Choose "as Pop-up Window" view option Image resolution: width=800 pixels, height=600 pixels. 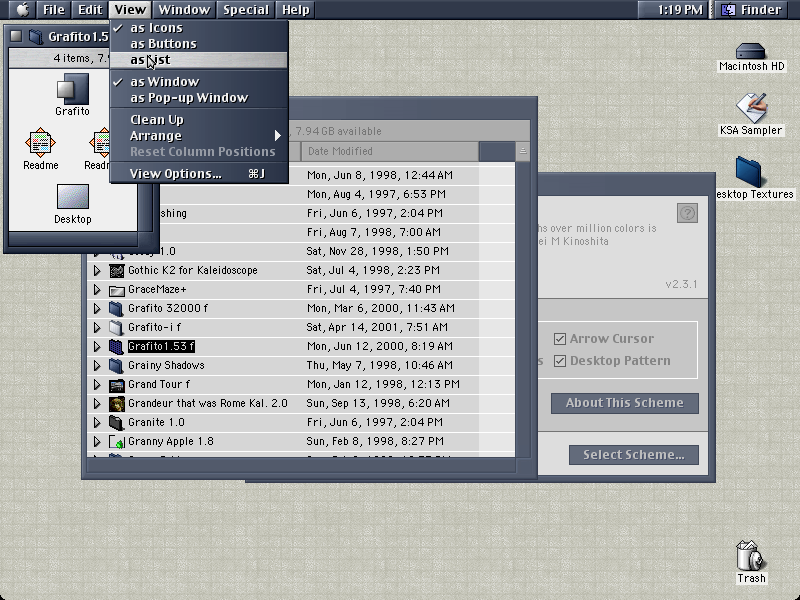[199, 98]
